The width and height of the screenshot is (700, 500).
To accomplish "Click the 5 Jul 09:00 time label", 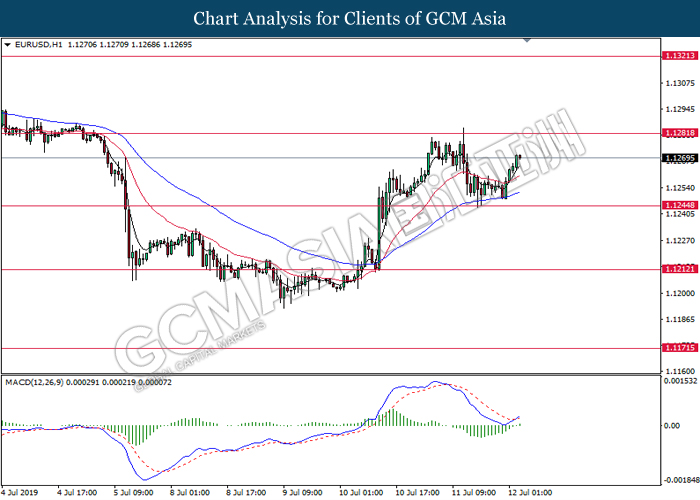I will [x=133, y=493].
